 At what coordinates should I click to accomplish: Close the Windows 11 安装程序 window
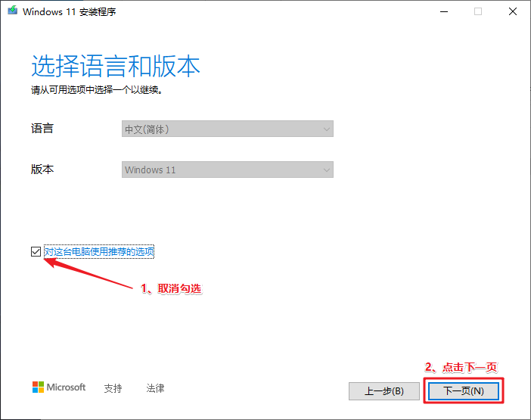pos(513,11)
